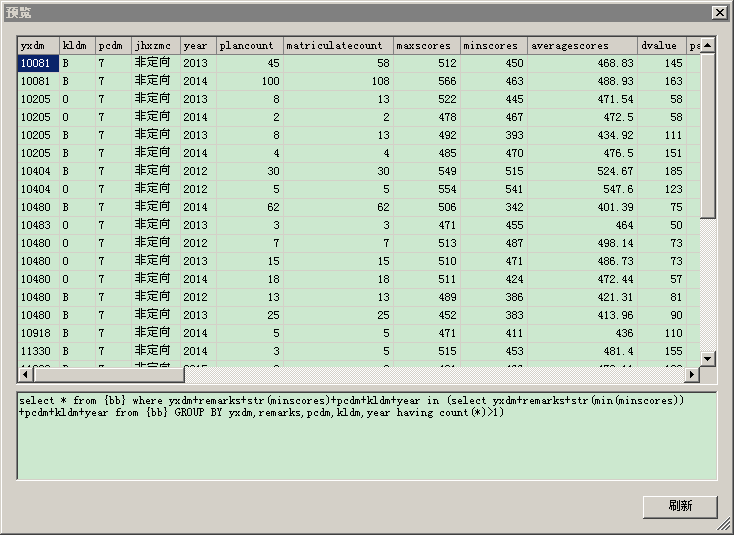The width and height of the screenshot is (734, 535).
Task: Select averagescores cell 434.92
Action: (x=582, y=135)
